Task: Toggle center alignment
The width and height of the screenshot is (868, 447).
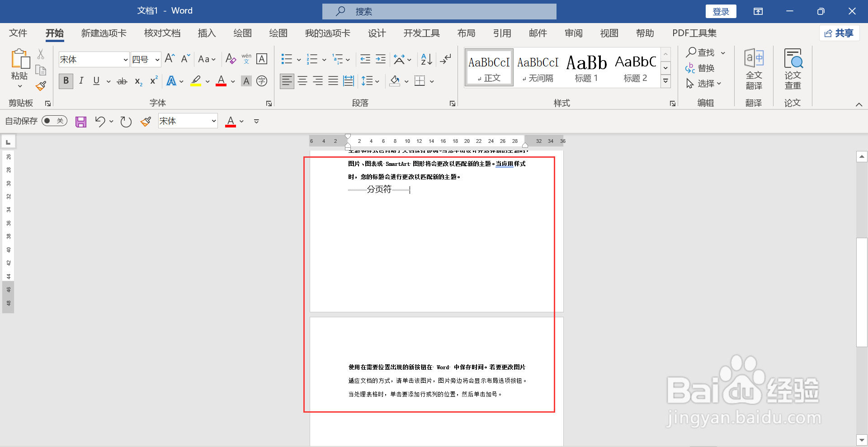Action: pos(302,81)
